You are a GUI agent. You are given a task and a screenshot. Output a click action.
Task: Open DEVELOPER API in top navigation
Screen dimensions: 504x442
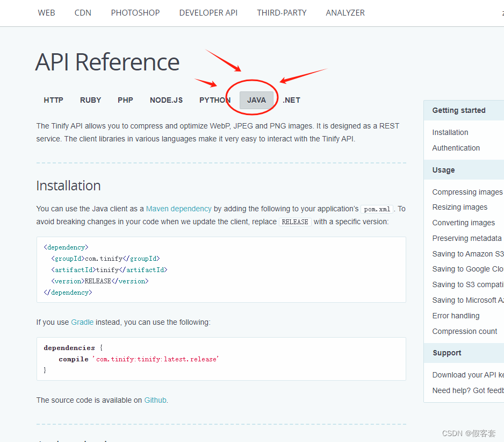coord(208,13)
